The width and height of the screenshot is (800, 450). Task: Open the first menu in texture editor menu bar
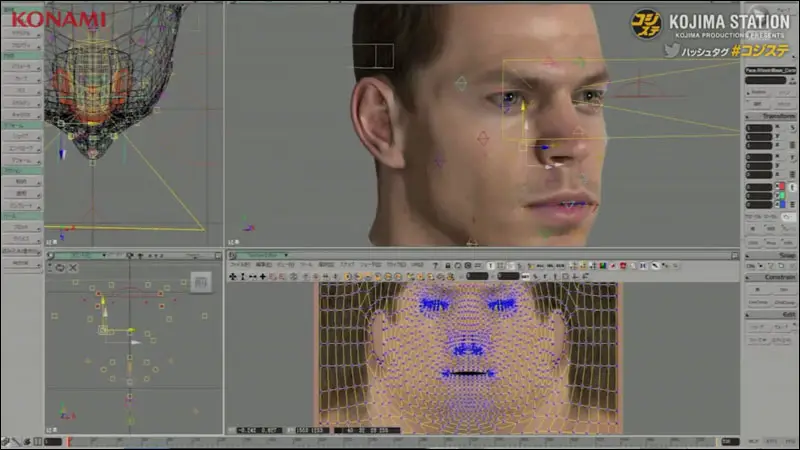tap(240, 265)
